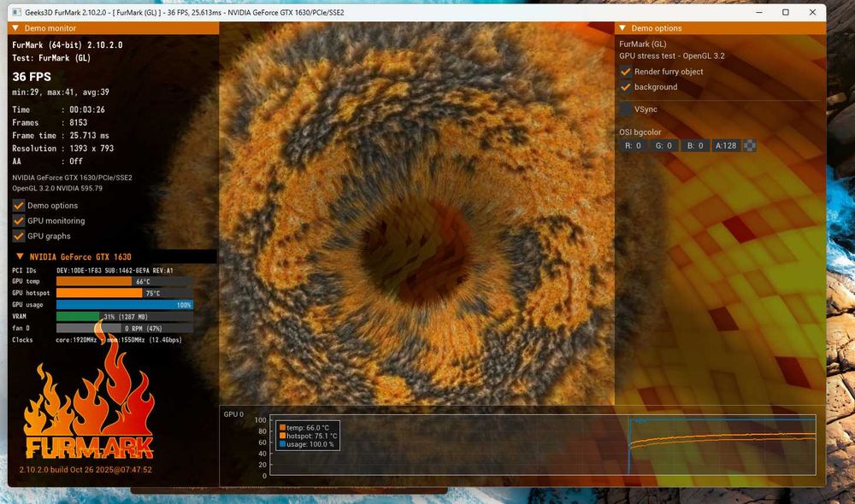Click the blue GPU usage 100% bar
Image resolution: width=855 pixels, height=504 pixels.
click(x=124, y=305)
